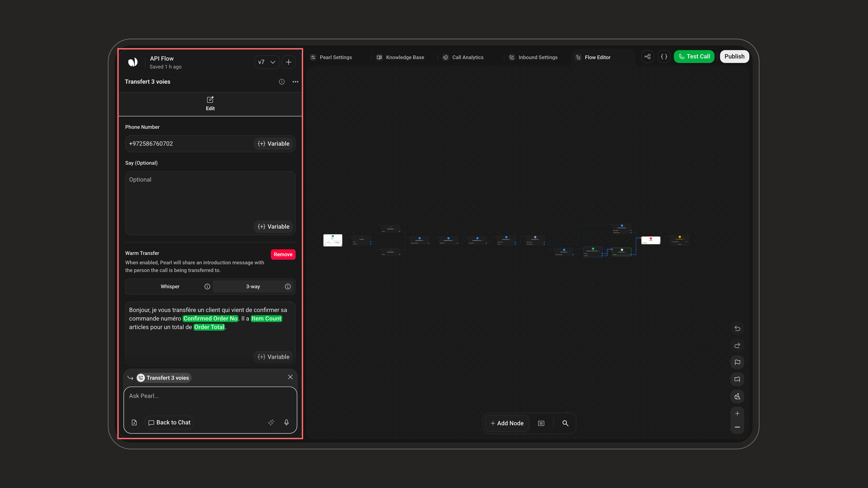Undo the last canvas action

tap(737, 328)
